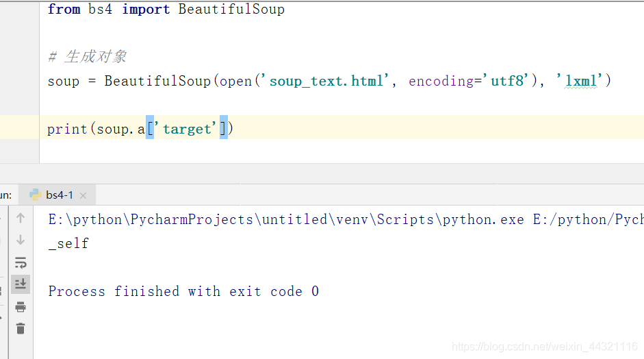Click the 'utf8' string literal
The image size is (644, 359).
[505, 81]
